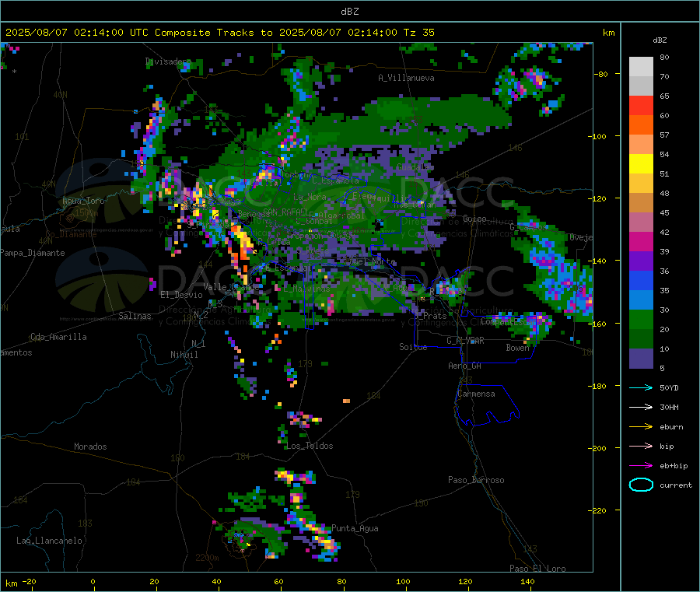Click the 'current' legend label

tap(676, 485)
